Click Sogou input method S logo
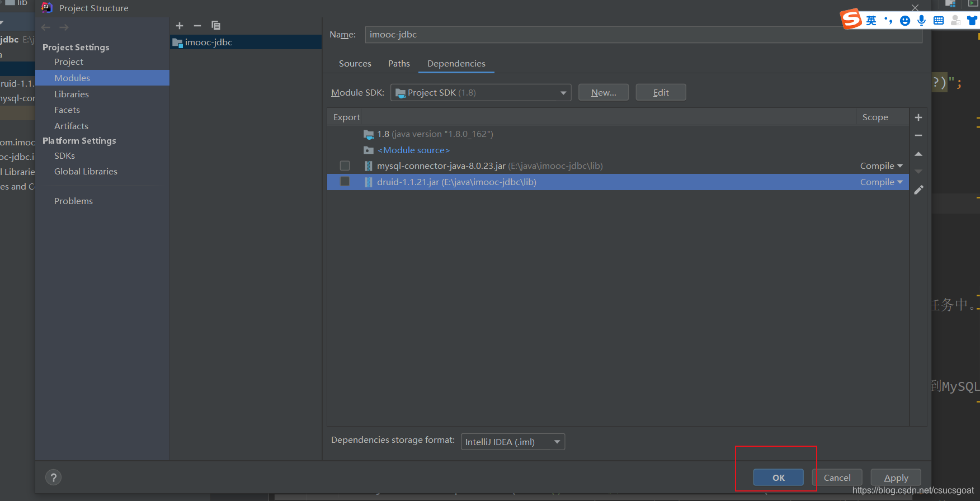The width and height of the screenshot is (980, 501). 851,19
